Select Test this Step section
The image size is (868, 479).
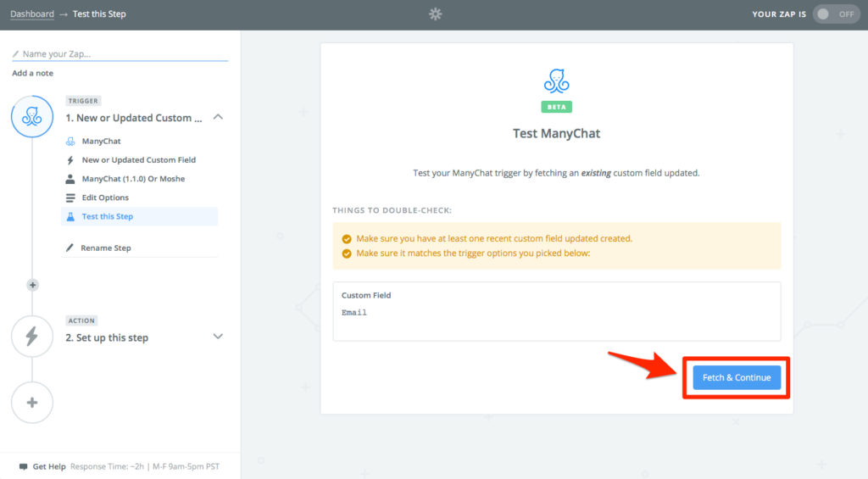140,216
